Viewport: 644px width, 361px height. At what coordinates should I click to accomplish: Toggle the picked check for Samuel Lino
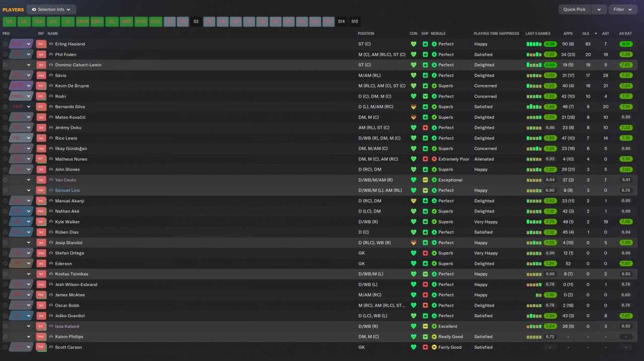[5, 190]
